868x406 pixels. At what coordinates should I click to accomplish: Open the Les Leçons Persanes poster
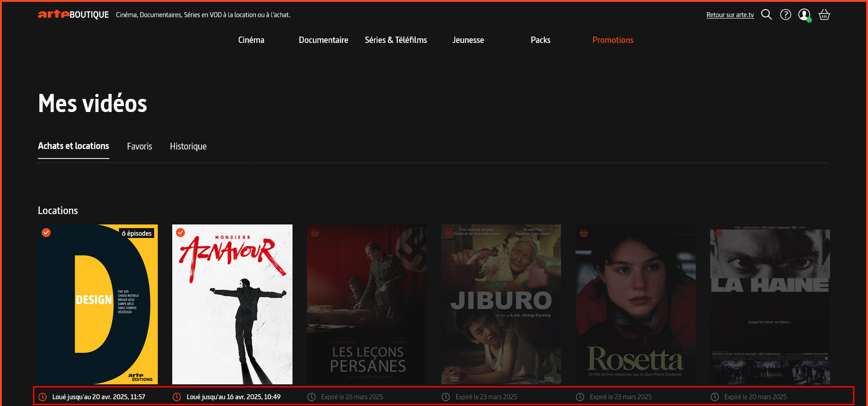(x=367, y=304)
